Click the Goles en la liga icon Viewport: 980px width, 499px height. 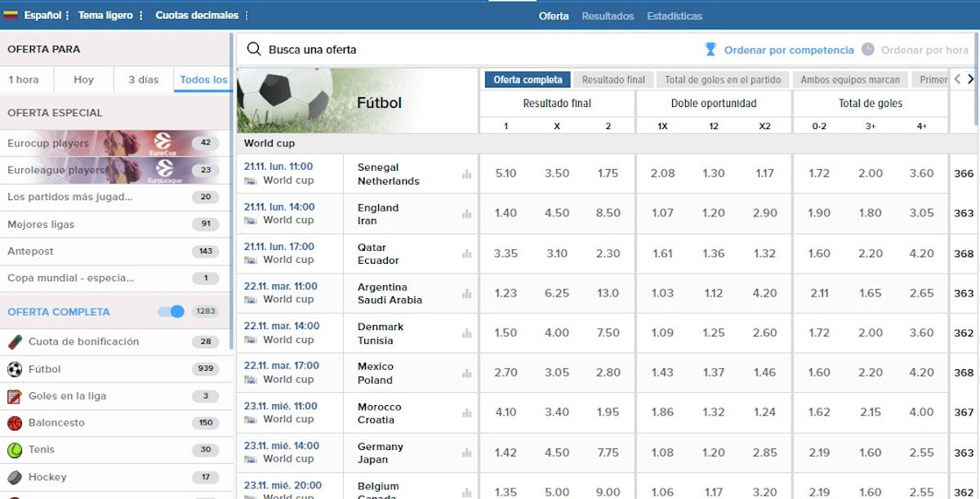[x=15, y=396]
